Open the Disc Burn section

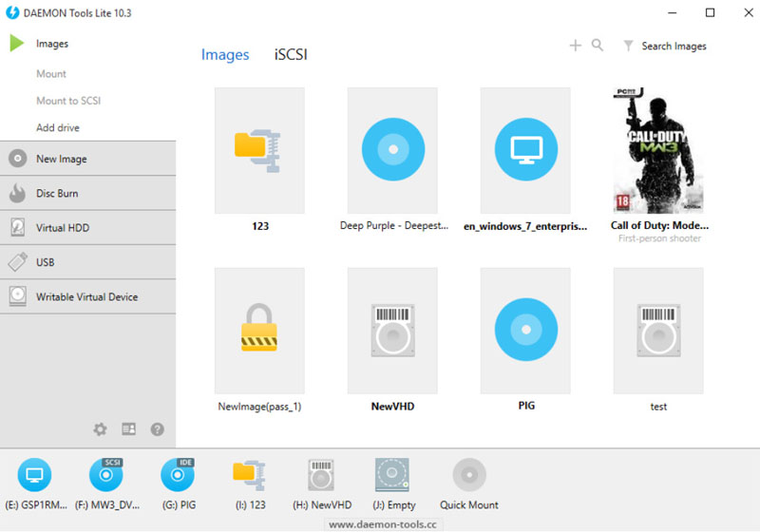[x=87, y=193]
